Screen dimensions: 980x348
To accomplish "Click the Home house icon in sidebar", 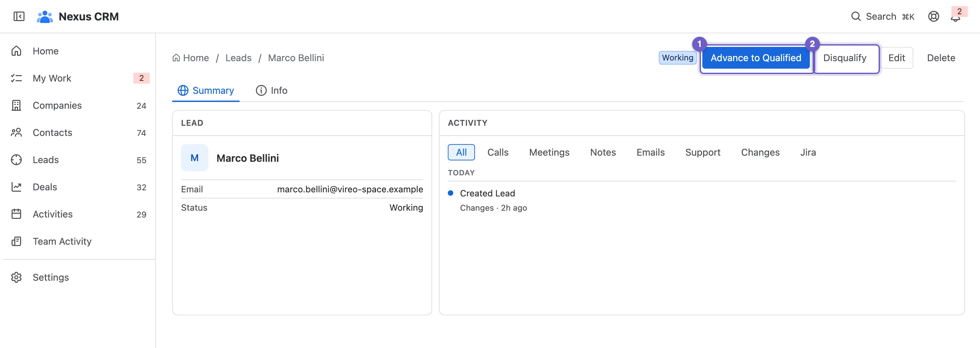I will (x=16, y=51).
